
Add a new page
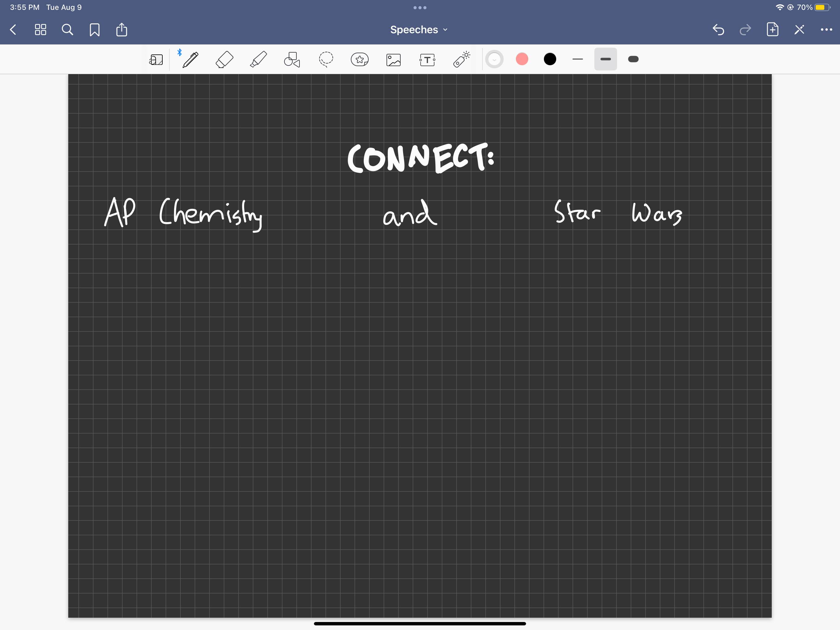(772, 29)
